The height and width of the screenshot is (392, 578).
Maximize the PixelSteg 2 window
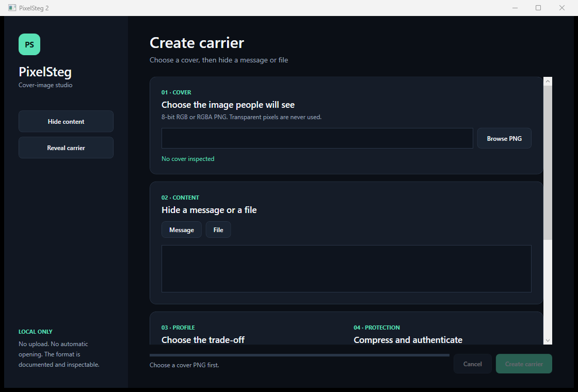[x=538, y=8]
